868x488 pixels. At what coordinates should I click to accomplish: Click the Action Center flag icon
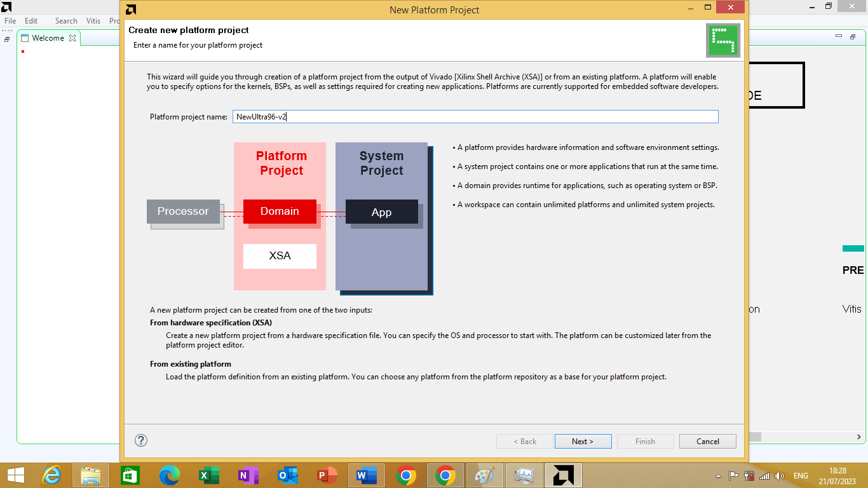coord(733,475)
